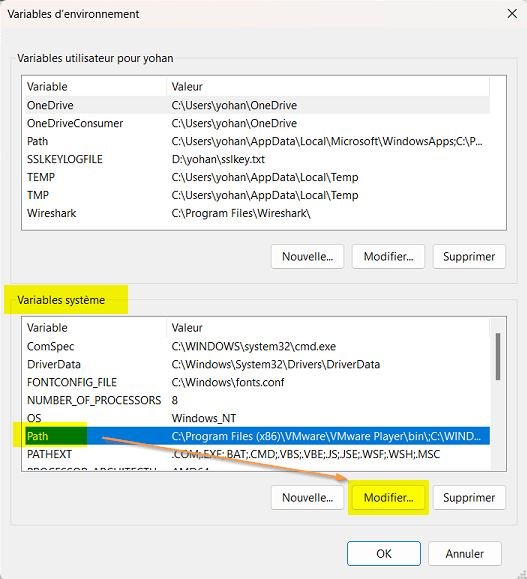Select the NUMBER_OF_PROCESSORS variable row
The height and width of the screenshot is (579, 527).
click(x=258, y=400)
